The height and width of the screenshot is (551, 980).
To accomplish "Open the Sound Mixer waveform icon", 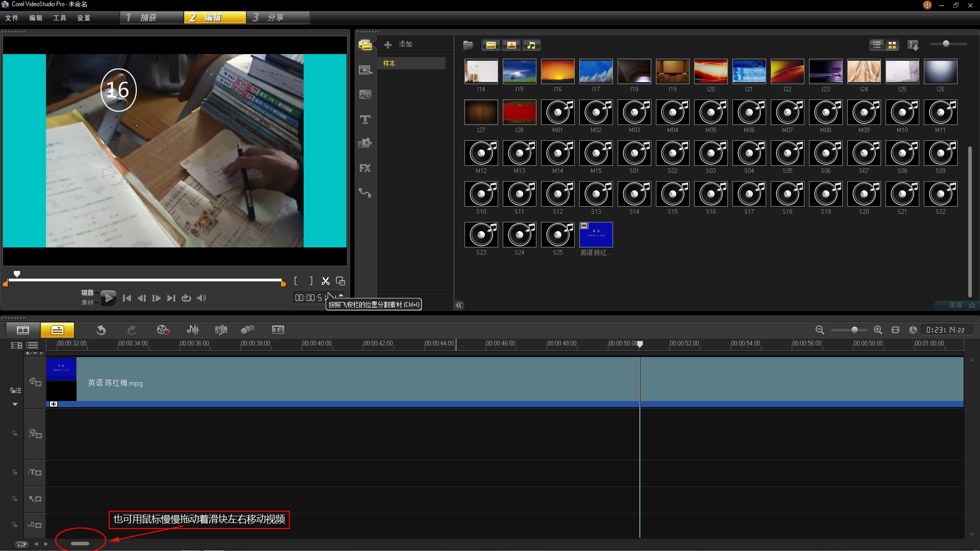I will pos(193,330).
